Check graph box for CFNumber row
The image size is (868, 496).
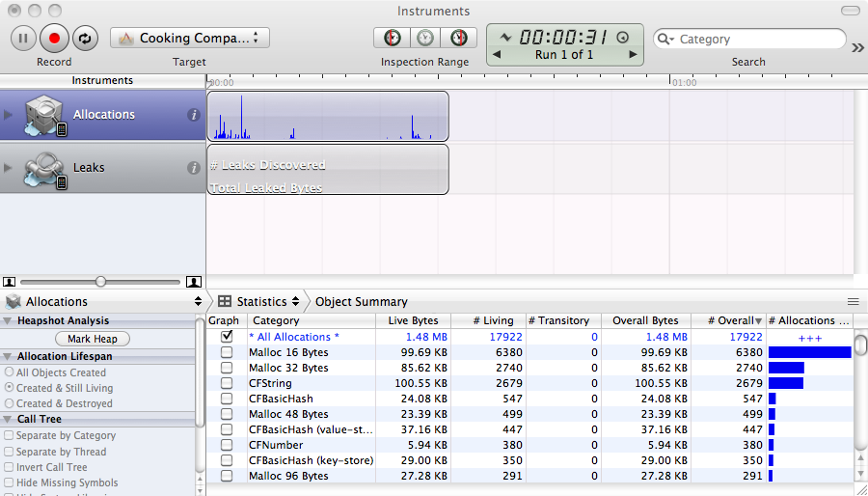[x=227, y=445]
